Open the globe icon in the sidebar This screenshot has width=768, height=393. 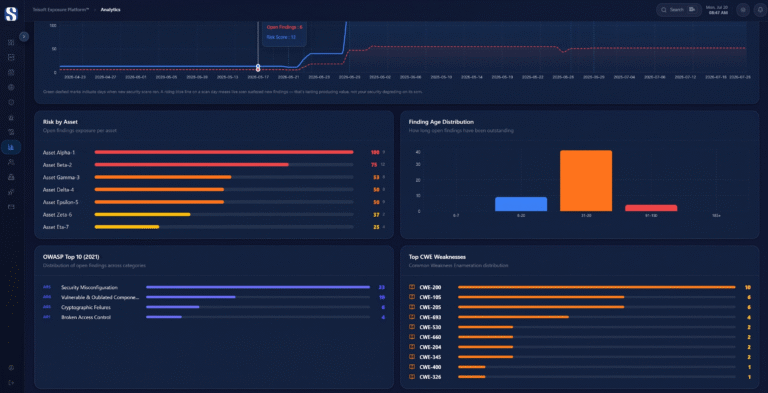tap(11, 87)
